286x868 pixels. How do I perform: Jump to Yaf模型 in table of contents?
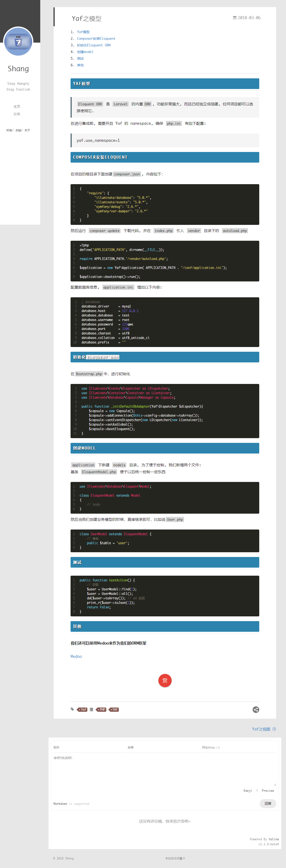83,32
